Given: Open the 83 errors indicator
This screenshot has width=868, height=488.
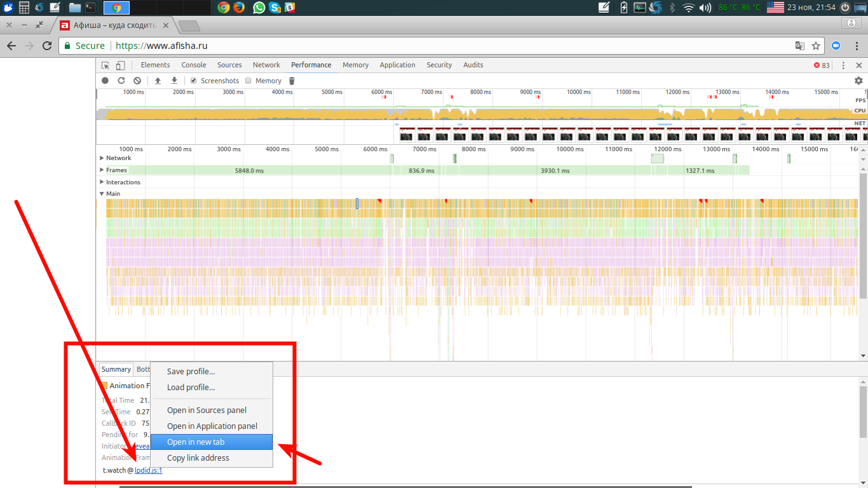Looking at the screenshot, I should (x=822, y=65).
